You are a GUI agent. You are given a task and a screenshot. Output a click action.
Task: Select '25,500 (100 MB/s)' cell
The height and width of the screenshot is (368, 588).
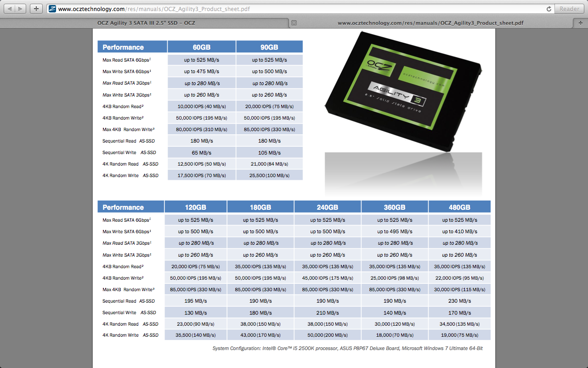pyautogui.click(x=269, y=175)
